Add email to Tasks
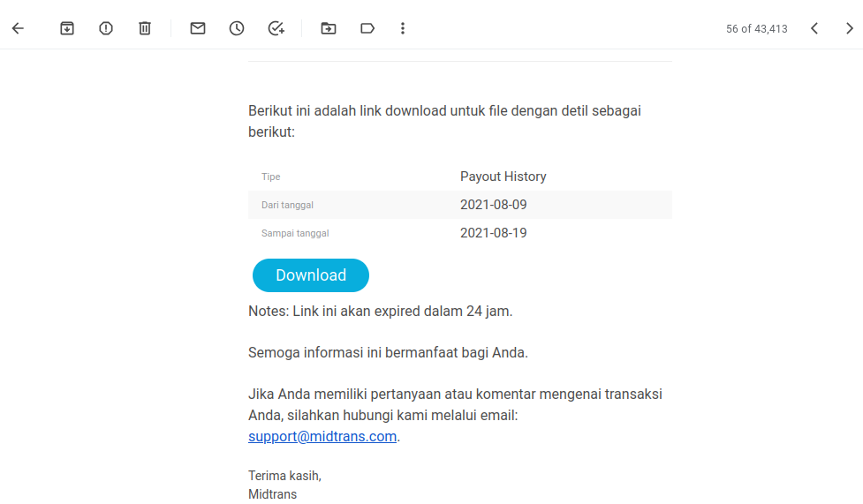Image resolution: width=863 pixels, height=504 pixels. pyautogui.click(x=276, y=28)
